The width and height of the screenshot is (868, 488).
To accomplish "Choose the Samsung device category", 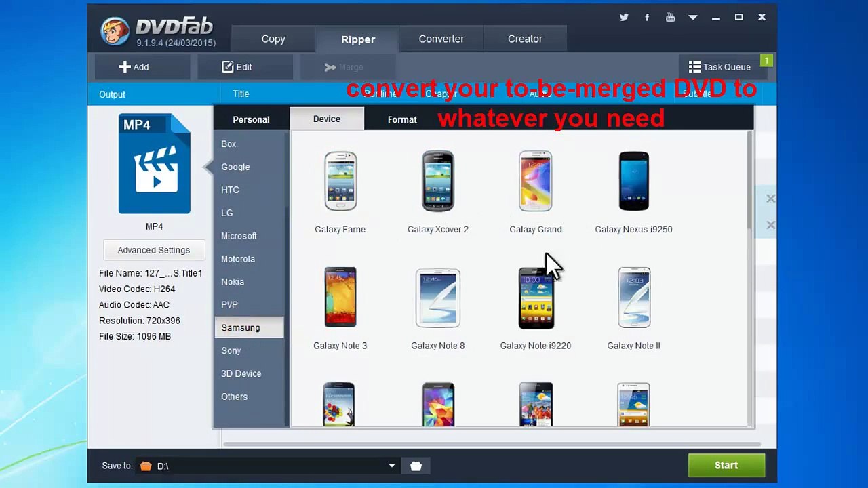I will [249, 327].
